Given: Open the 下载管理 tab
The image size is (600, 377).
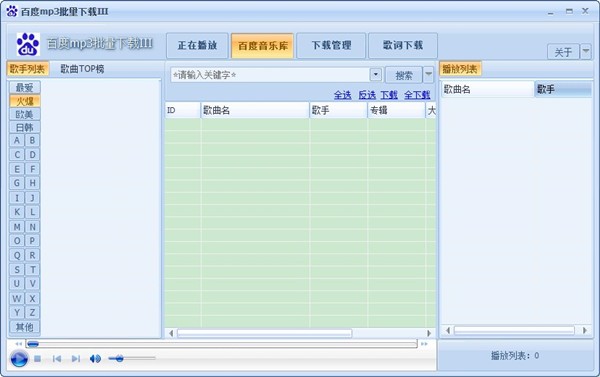Looking at the screenshot, I should click(331, 46).
